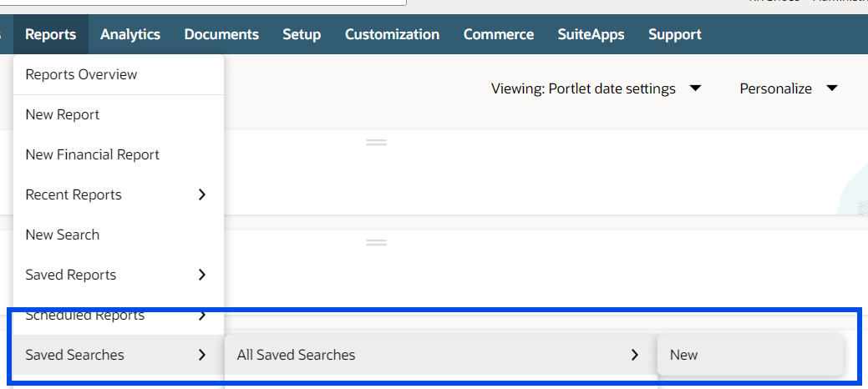Image resolution: width=868 pixels, height=389 pixels.
Task: Open the Support tab
Action: point(675,34)
